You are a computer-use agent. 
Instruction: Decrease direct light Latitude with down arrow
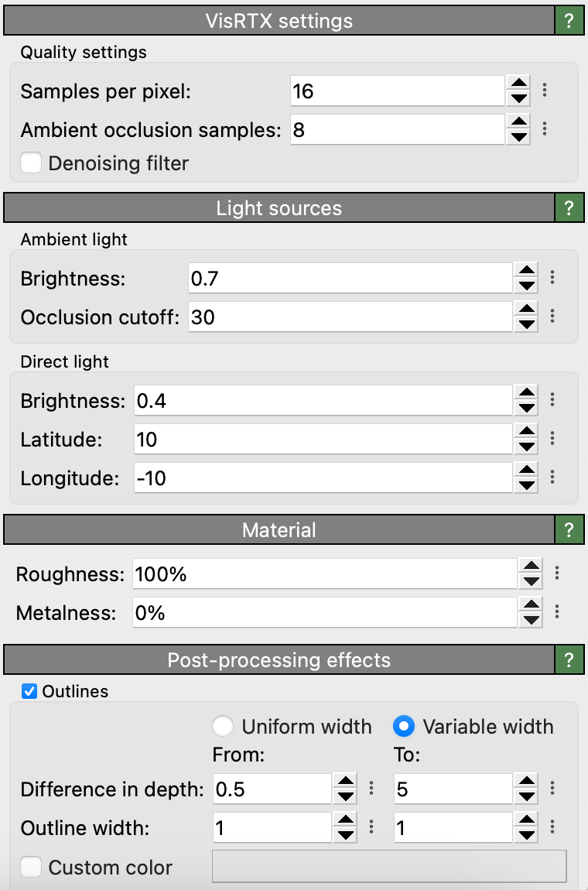tap(525, 447)
